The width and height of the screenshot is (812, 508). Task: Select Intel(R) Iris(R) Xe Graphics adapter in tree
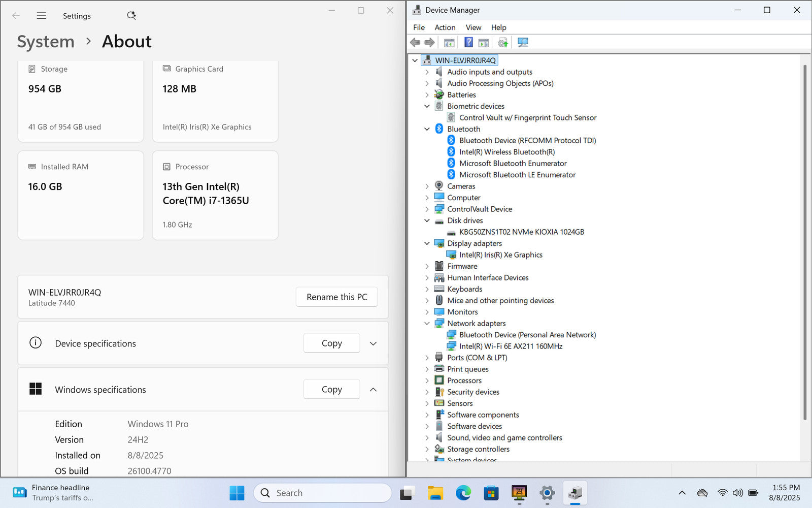click(500, 255)
